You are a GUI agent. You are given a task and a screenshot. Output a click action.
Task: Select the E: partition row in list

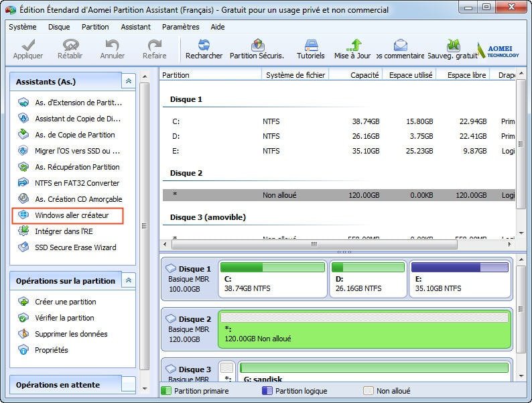point(339,151)
